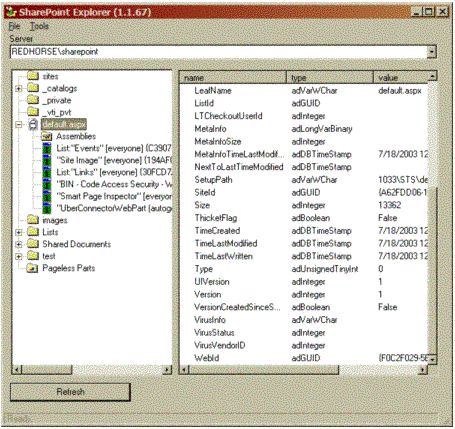The image size is (455, 429).
Task: Click the property list horizontal scrollbar thumb
Action: [x=264, y=369]
